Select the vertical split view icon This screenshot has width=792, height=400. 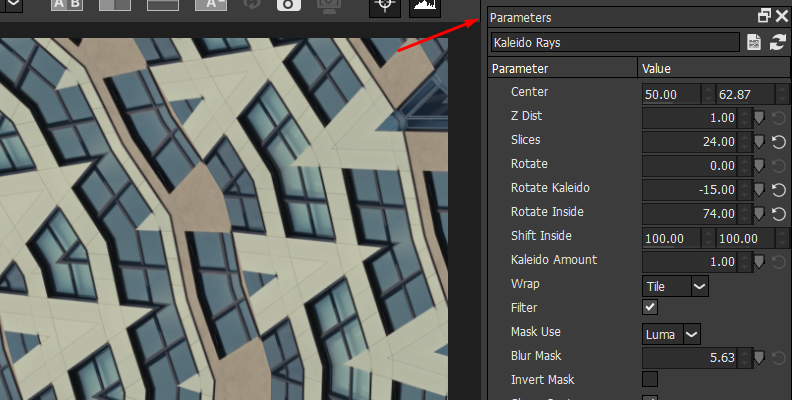114,5
